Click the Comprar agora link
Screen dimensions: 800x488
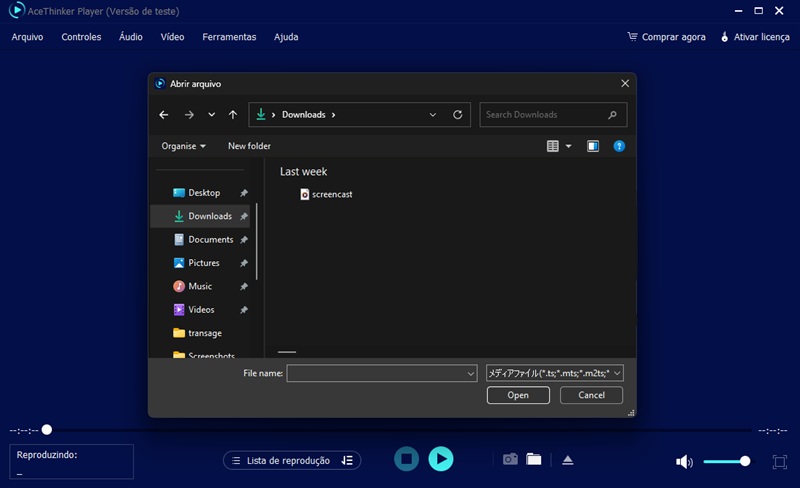[666, 37]
